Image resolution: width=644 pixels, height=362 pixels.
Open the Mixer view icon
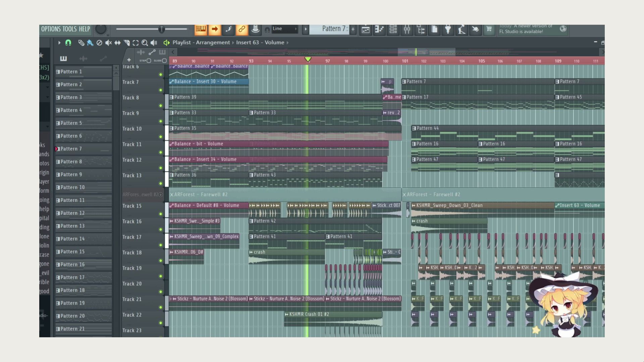pyautogui.click(x=407, y=29)
